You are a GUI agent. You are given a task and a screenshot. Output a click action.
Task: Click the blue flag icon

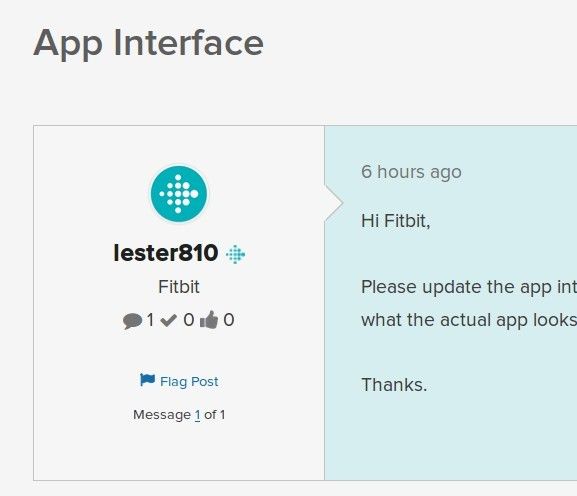(x=147, y=380)
